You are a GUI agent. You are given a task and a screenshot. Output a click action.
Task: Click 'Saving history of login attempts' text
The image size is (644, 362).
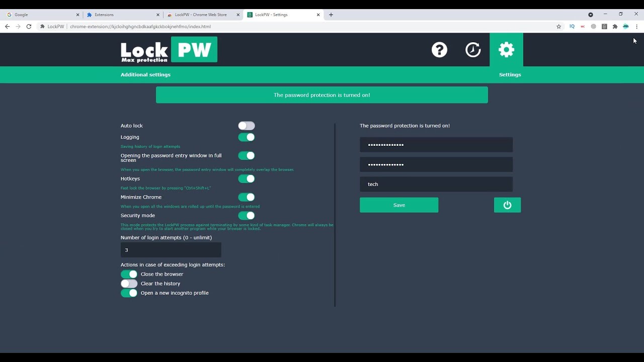pos(150,146)
